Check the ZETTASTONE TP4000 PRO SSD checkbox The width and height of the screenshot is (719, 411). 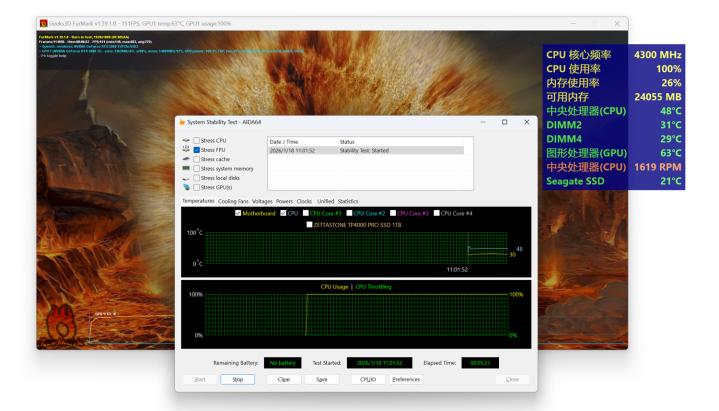pos(310,224)
